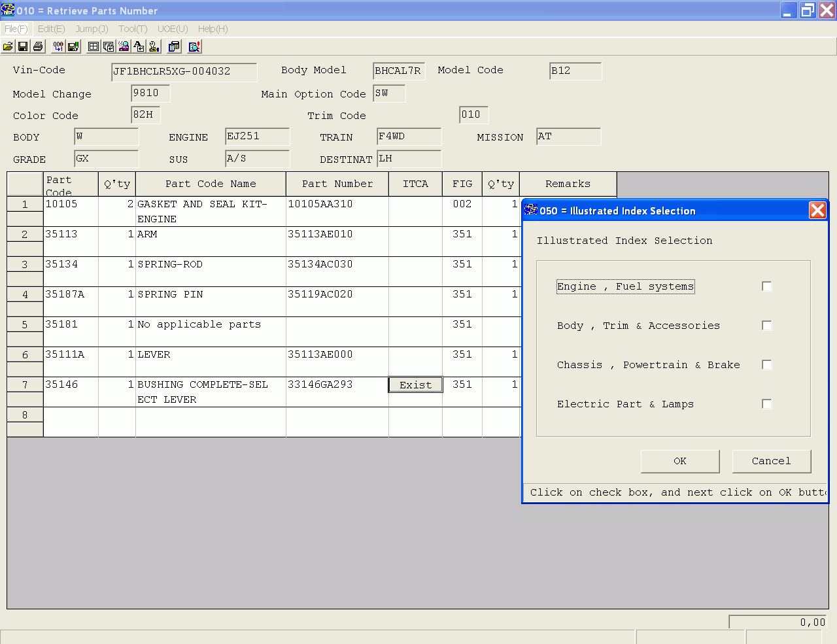Click the car with magnifier toolbar icon
The image size is (837, 644).
pyautogui.click(x=124, y=46)
